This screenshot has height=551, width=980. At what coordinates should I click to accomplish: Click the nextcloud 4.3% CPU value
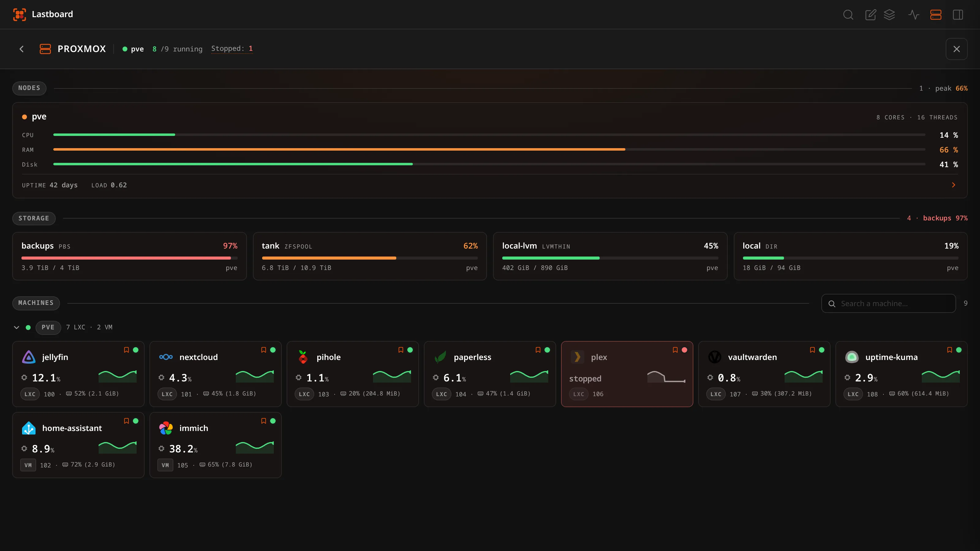click(180, 378)
